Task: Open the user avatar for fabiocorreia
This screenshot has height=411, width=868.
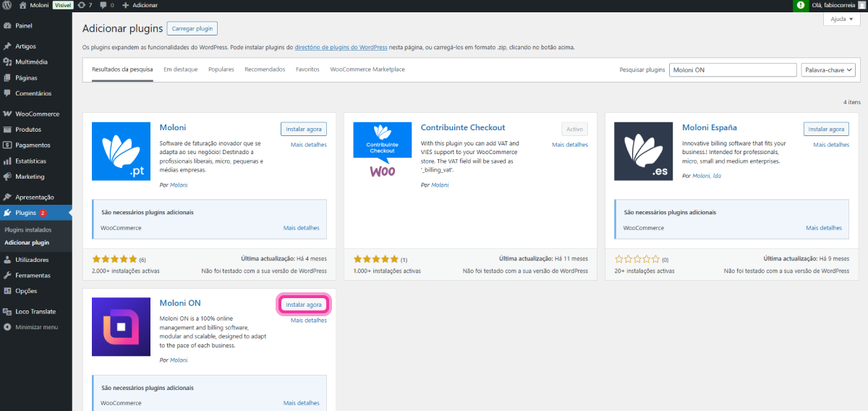Action: pos(861,5)
